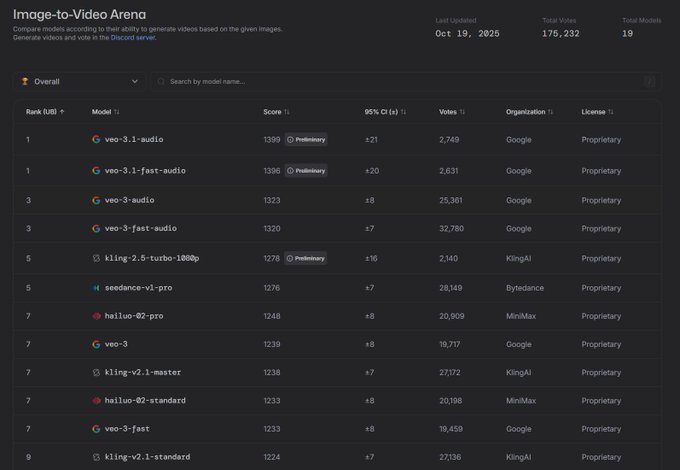The image size is (680, 470).
Task: Click the votes value 28,149
Action: (451, 288)
